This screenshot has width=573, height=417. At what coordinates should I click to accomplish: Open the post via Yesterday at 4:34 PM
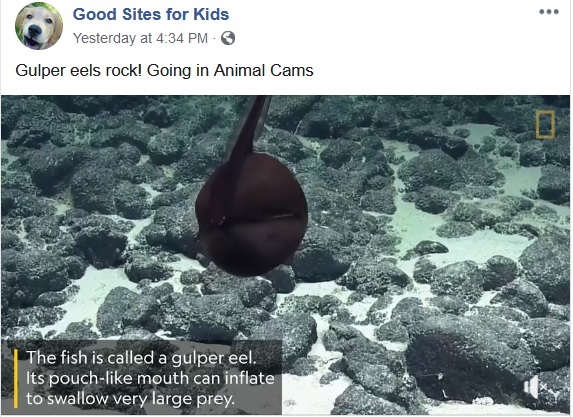point(140,38)
